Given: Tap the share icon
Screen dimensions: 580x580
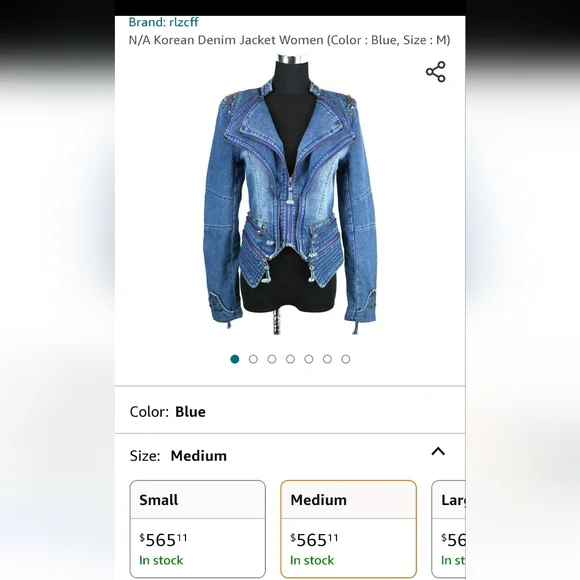Looking at the screenshot, I should pyautogui.click(x=436, y=72).
